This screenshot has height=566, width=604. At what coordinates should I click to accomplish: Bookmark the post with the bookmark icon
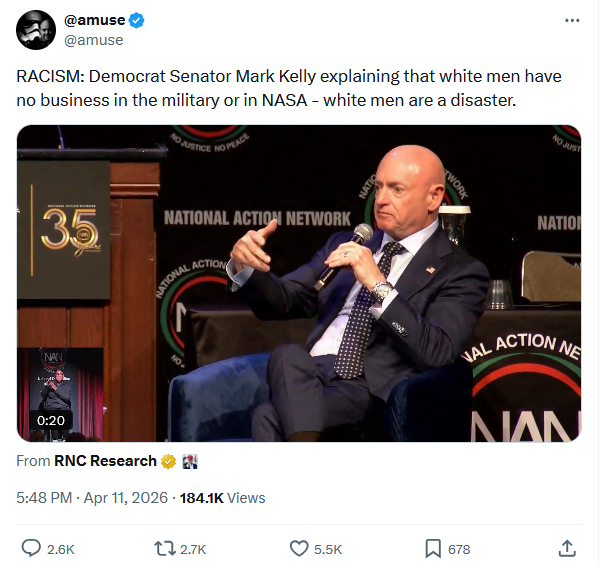coord(433,548)
